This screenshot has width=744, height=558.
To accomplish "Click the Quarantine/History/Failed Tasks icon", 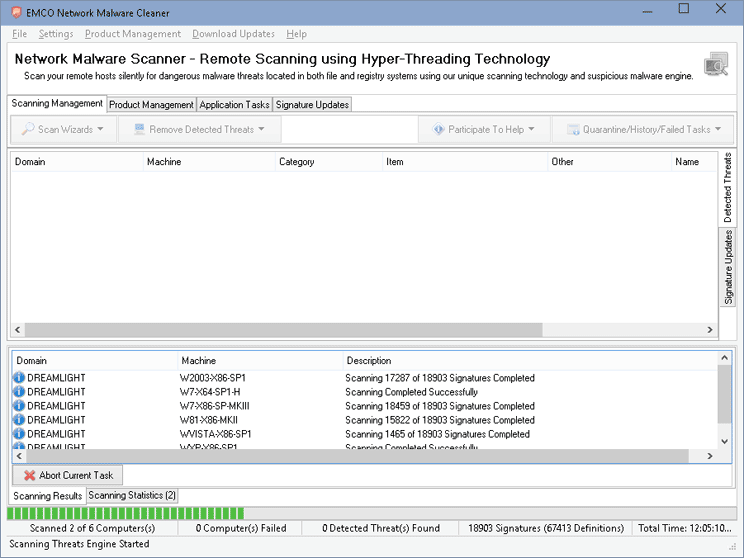I will click(x=573, y=130).
